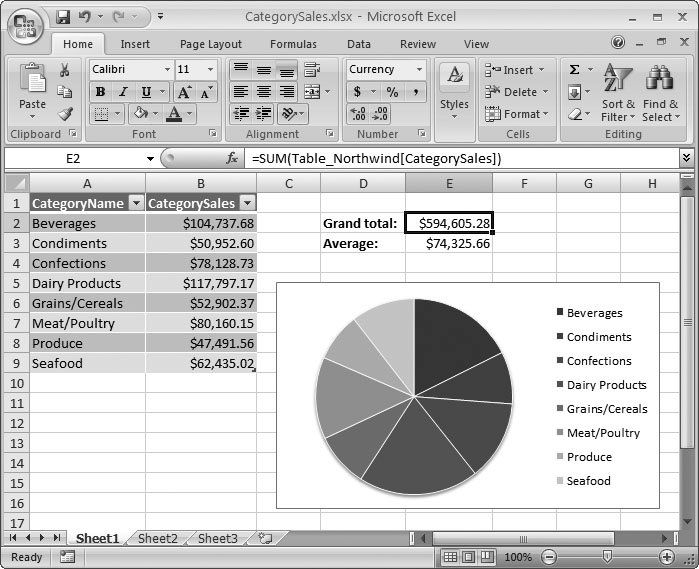
Task: Open Excel Help question mark
Action: [x=618, y=42]
